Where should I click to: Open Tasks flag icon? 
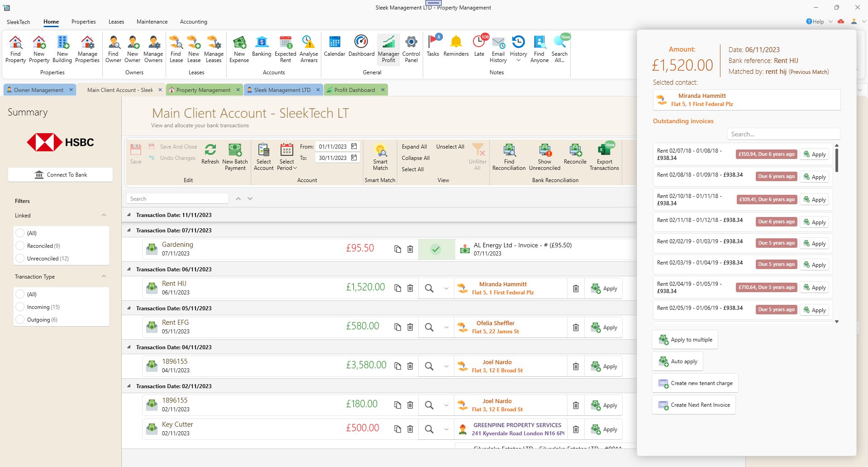click(433, 46)
